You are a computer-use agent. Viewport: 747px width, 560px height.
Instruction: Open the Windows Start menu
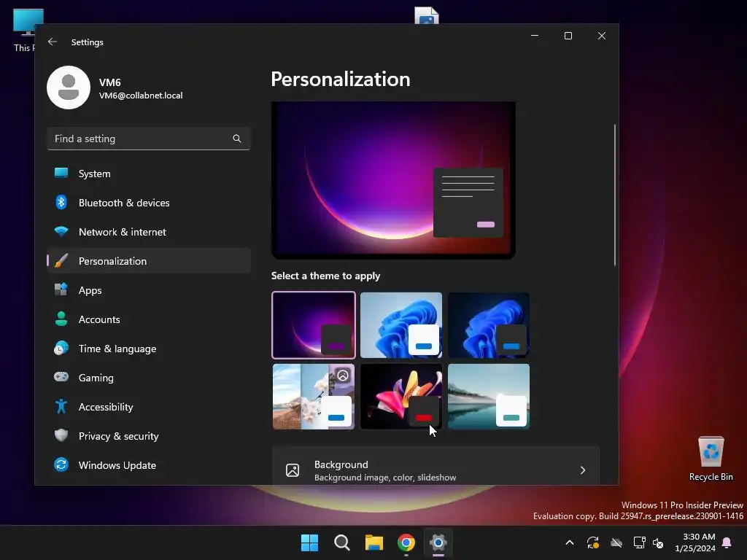309,542
